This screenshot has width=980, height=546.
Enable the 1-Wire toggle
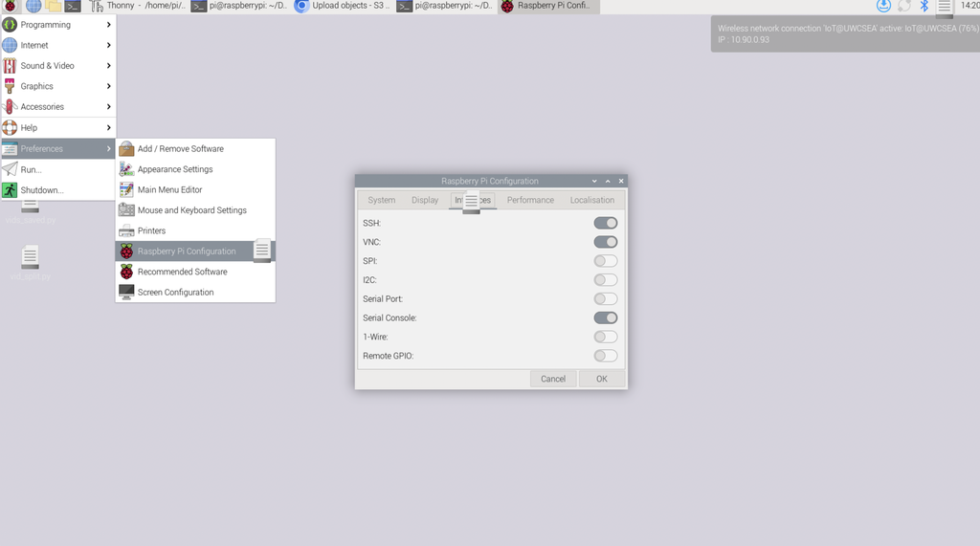(x=606, y=337)
